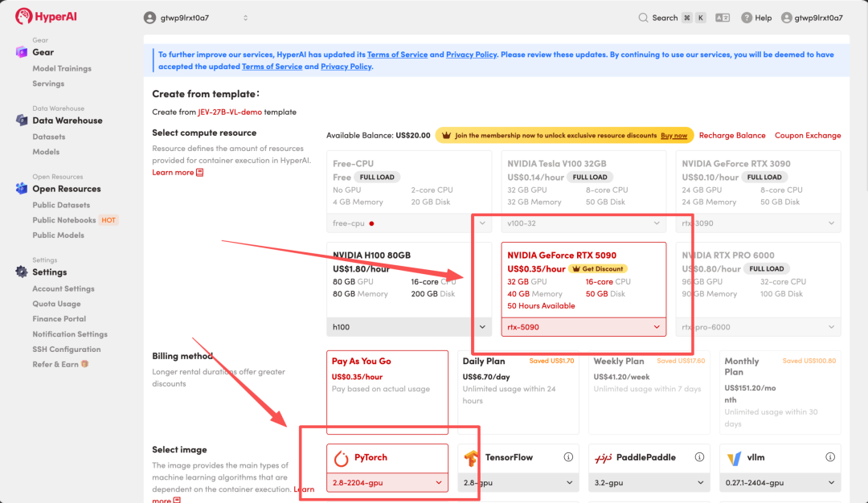Expand the PyTorch 2.8-2204-gpu version dropdown
Image resolution: width=868 pixels, height=503 pixels.
click(x=387, y=483)
